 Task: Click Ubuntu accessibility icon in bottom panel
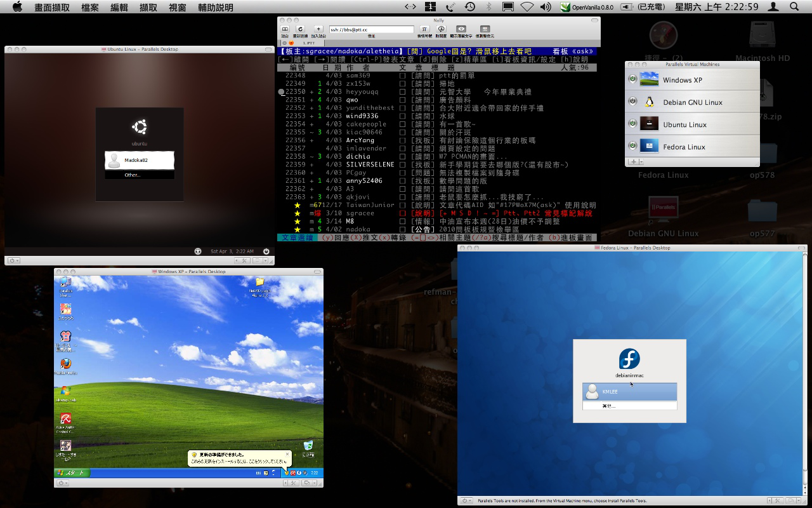[x=198, y=251]
